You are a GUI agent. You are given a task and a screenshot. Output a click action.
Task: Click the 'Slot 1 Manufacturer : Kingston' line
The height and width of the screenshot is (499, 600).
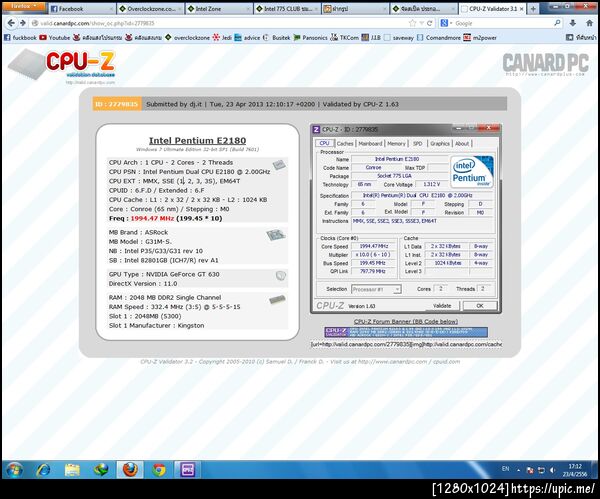pos(157,326)
